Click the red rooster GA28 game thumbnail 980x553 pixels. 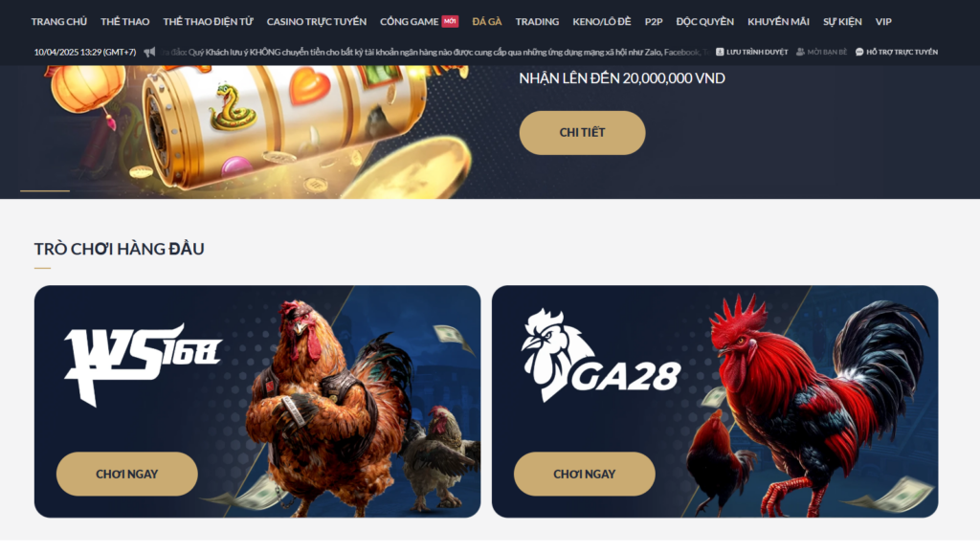(715, 401)
